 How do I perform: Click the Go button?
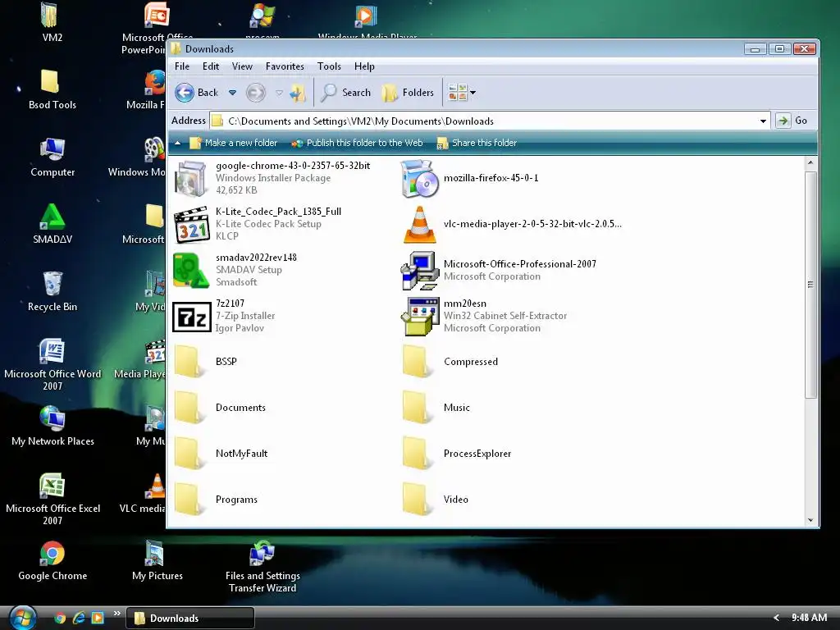pyautogui.click(x=792, y=121)
